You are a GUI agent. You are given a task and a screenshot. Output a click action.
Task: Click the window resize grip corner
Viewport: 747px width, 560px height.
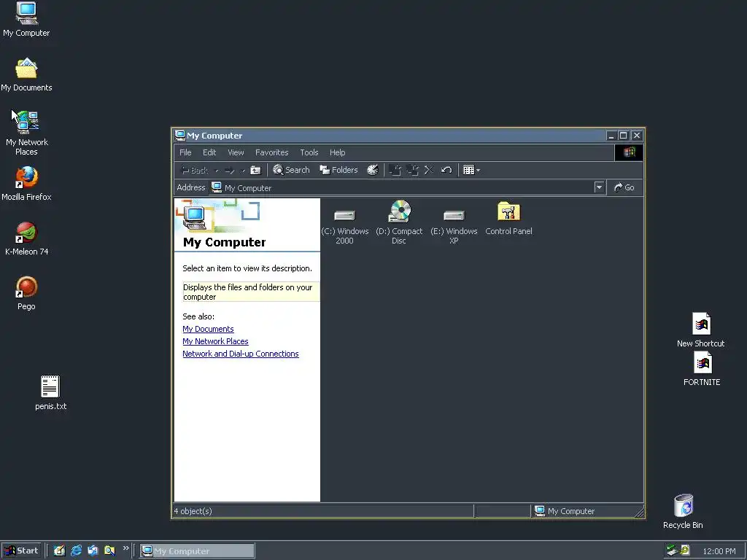point(639,513)
